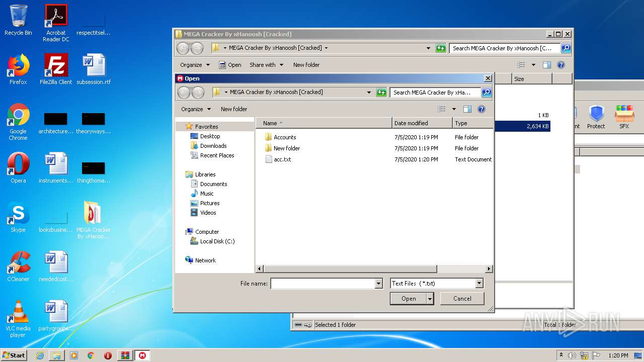Launch Opera desktop shortcut

tap(18, 168)
